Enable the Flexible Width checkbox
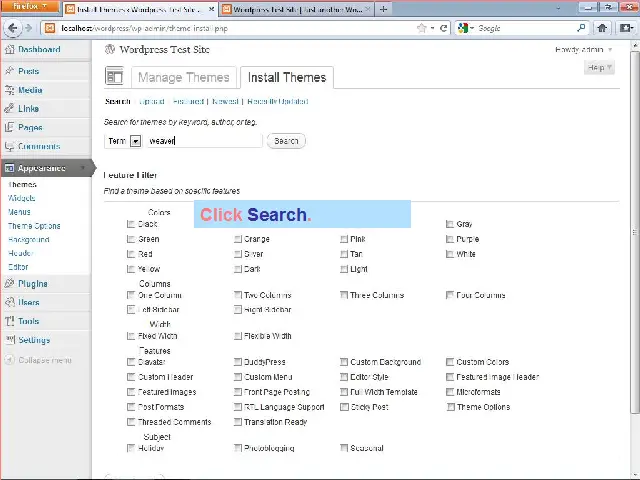The width and height of the screenshot is (640, 480). 238,336
